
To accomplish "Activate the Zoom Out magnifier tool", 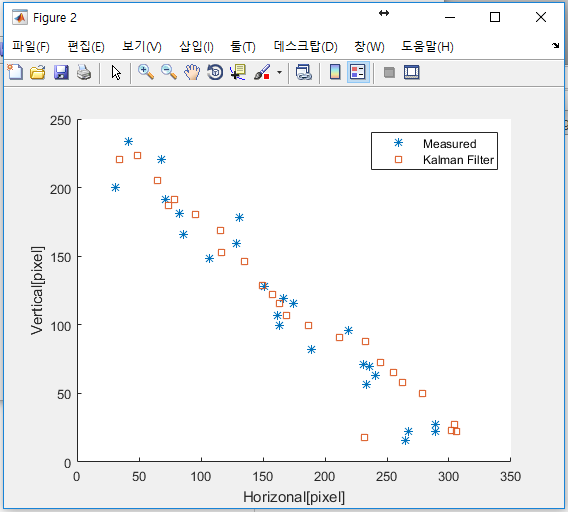I will 169,72.
